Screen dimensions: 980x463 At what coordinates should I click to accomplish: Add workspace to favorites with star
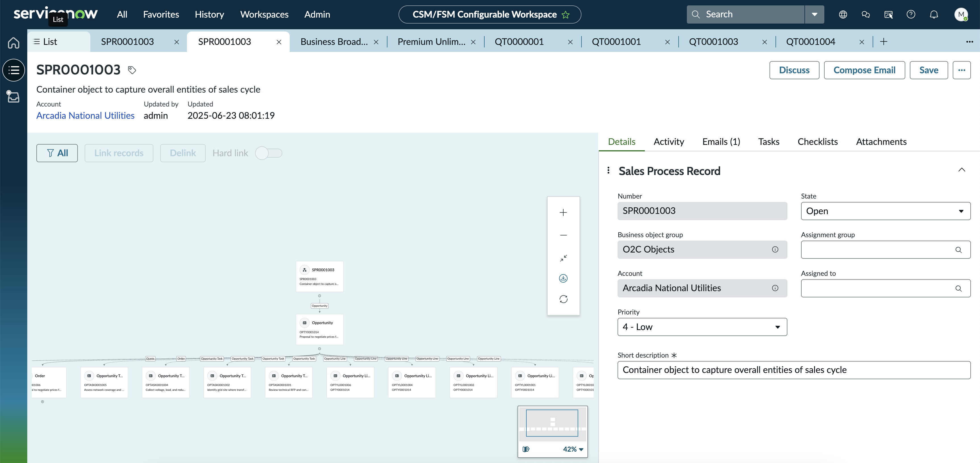click(x=566, y=14)
